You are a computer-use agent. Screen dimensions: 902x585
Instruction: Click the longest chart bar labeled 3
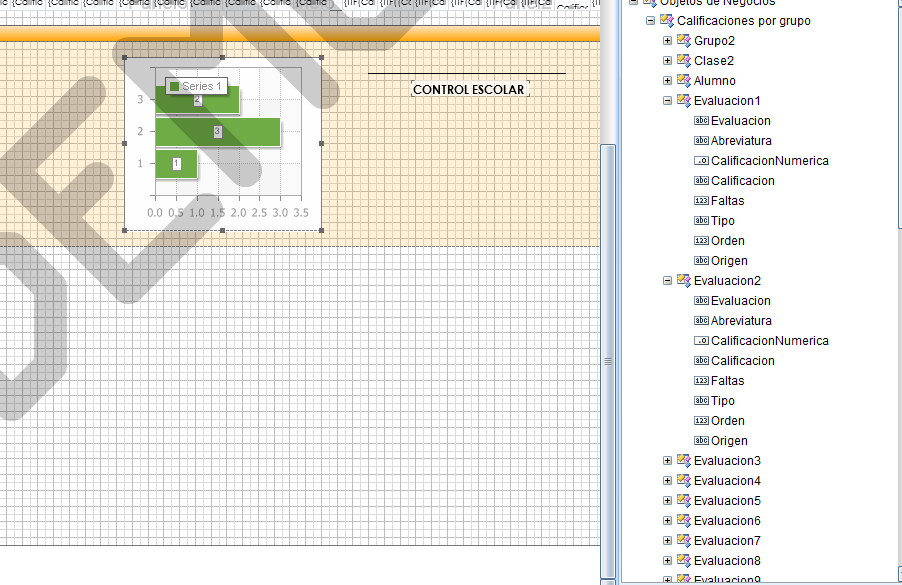tap(217, 132)
